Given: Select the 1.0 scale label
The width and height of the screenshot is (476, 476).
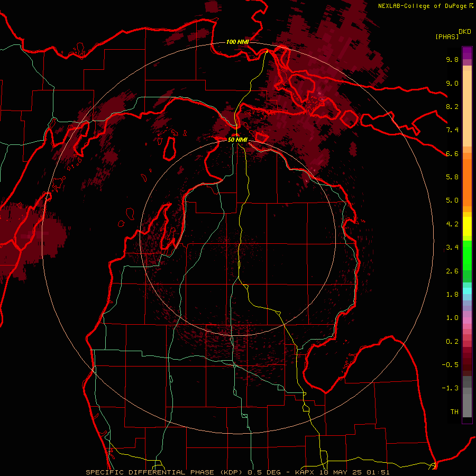Looking at the screenshot, I should tap(452, 318).
